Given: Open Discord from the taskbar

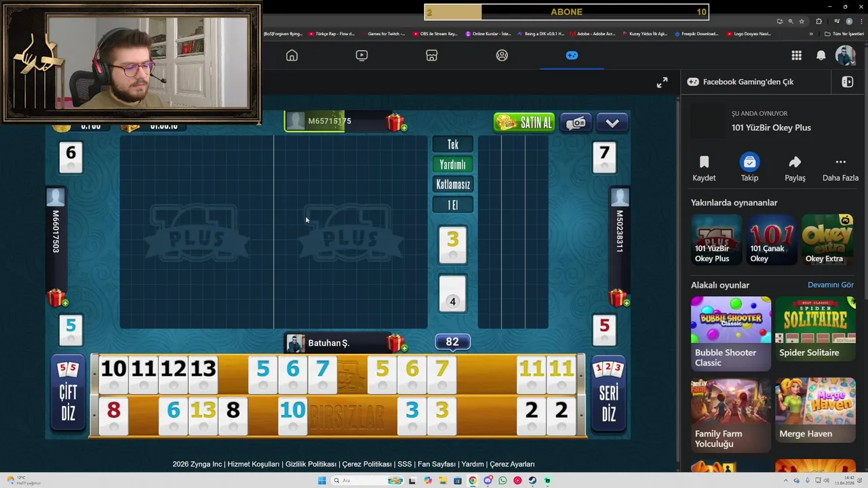Looking at the screenshot, I should click(x=488, y=481).
